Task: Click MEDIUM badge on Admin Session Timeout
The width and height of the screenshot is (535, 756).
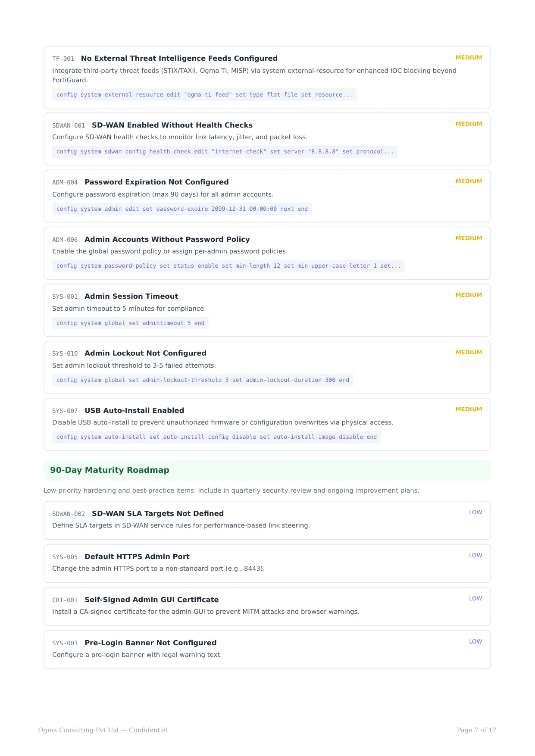Action: point(469,295)
